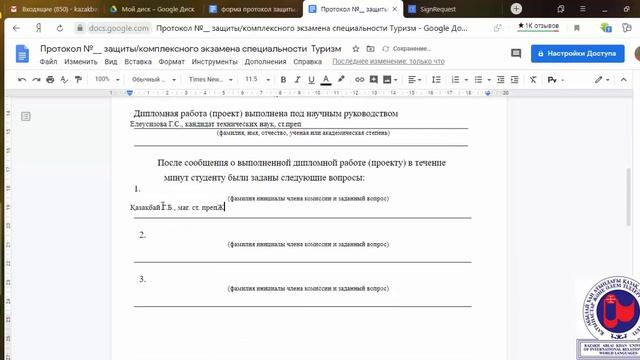Open the Дополнения menu
640x360 pixels.
pyautogui.click(x=265, y=62)
